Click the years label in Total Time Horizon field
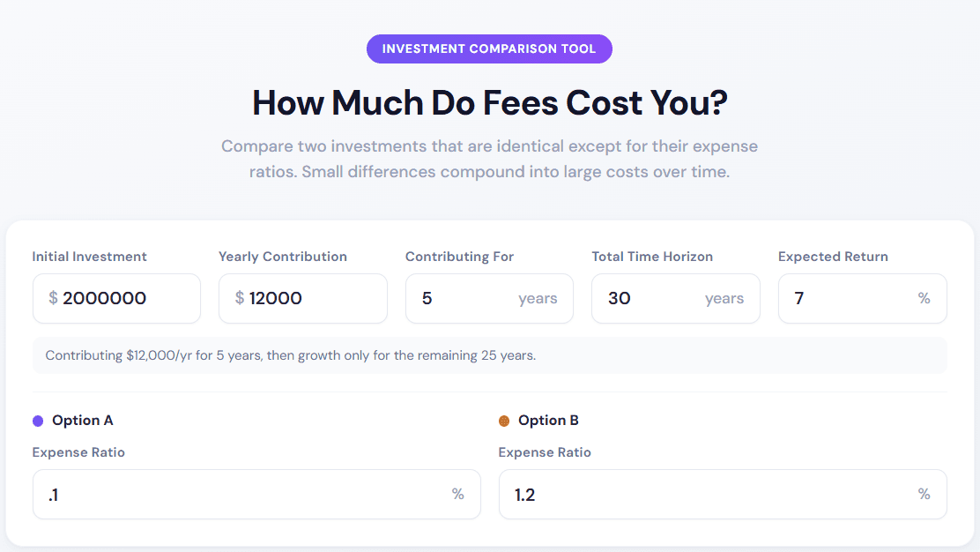This screenshot has width=980, height=552. click(x=724, y=299)
